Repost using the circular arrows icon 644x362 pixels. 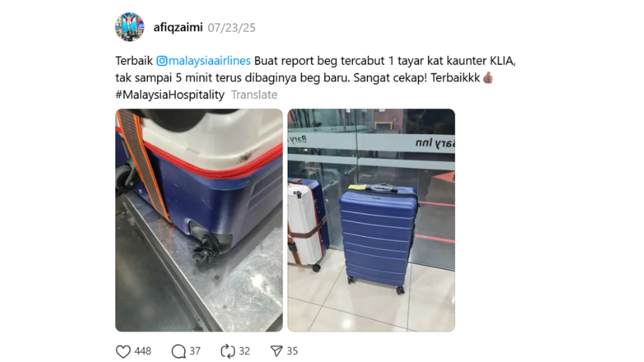click(x=228, y=351)
